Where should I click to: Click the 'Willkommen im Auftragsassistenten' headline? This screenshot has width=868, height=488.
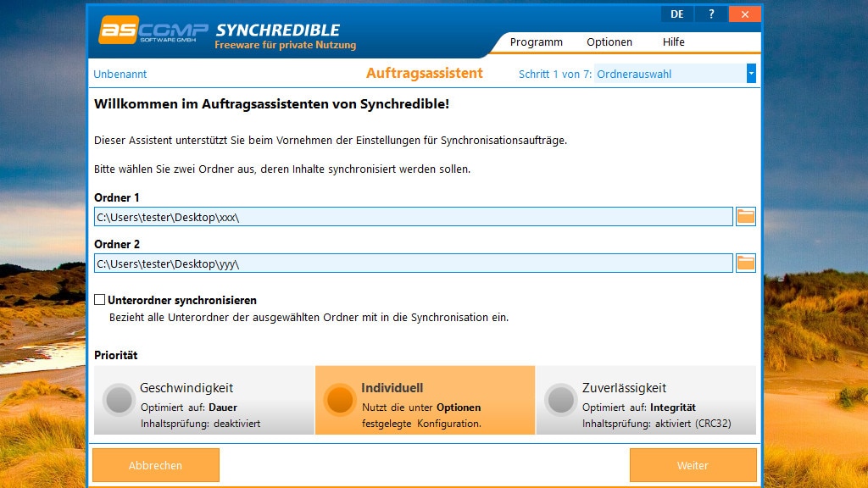272,104
